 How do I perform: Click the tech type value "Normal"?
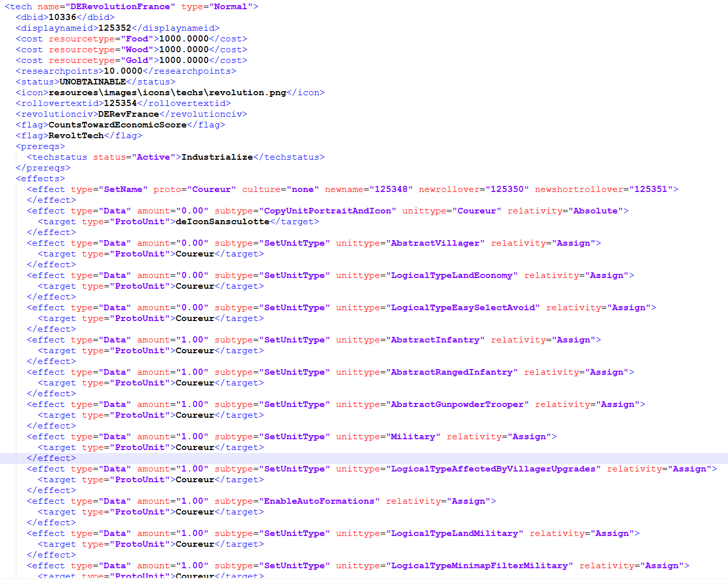[x=231, y=7]
